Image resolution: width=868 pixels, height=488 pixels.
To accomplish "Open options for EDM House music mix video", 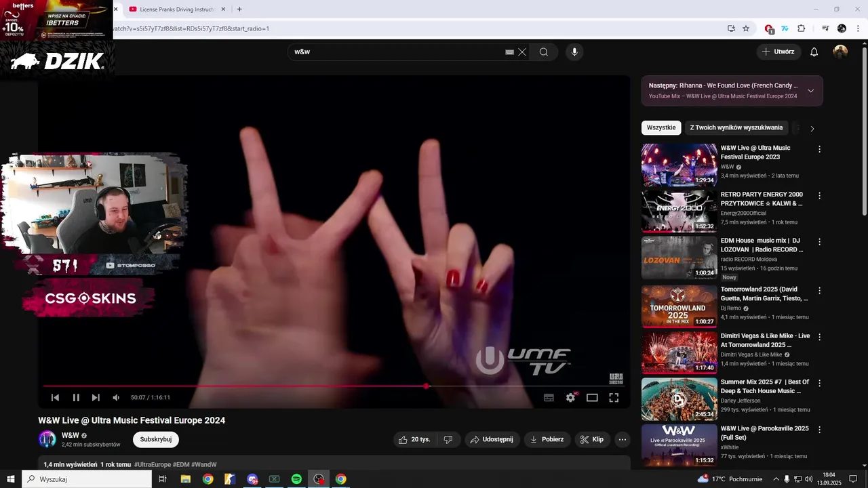I will (819, 242).
